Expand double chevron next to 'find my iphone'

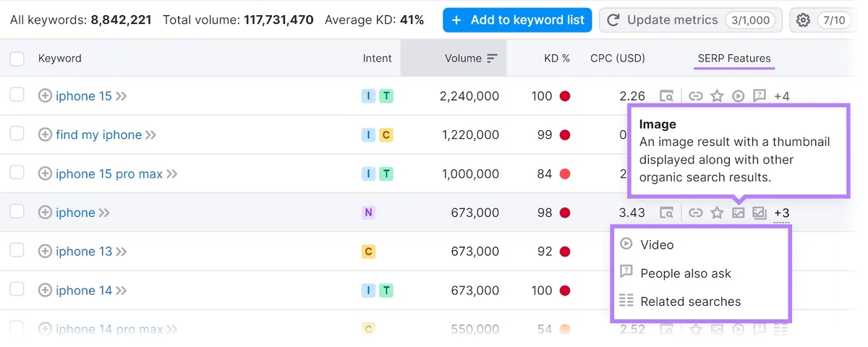click(x=150, y=135)
